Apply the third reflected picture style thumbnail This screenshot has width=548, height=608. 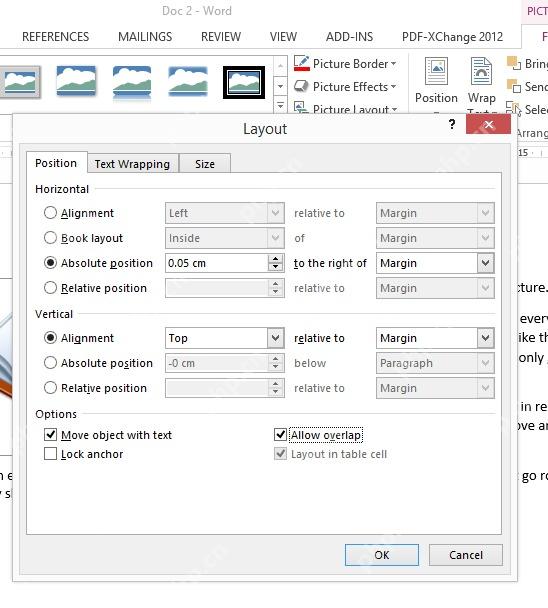[x=132, y=82]
